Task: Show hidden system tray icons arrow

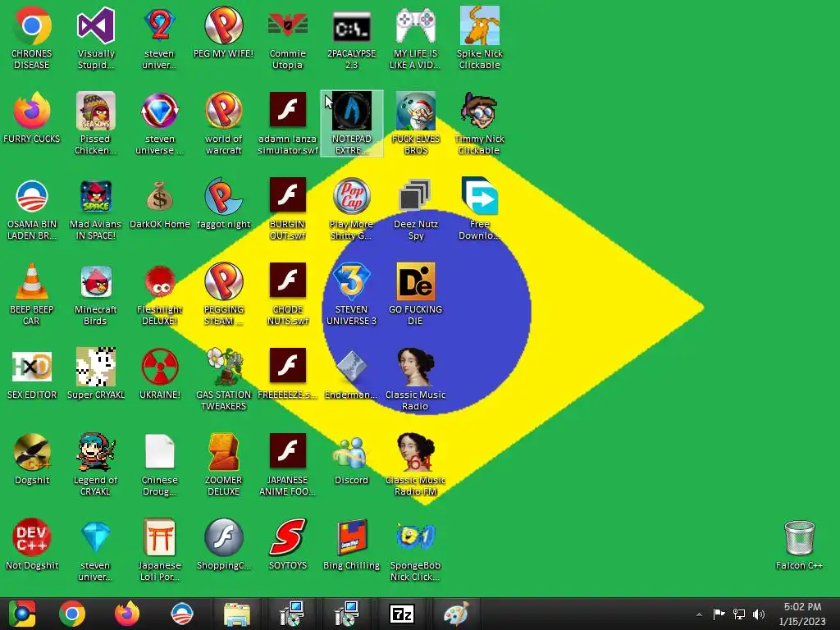Action: click(x=699, y=614)
